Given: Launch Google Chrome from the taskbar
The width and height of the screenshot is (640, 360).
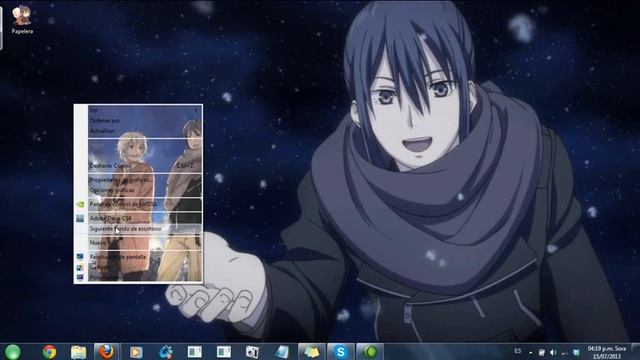Looking at the screenshot, I should tap(49, 352).
